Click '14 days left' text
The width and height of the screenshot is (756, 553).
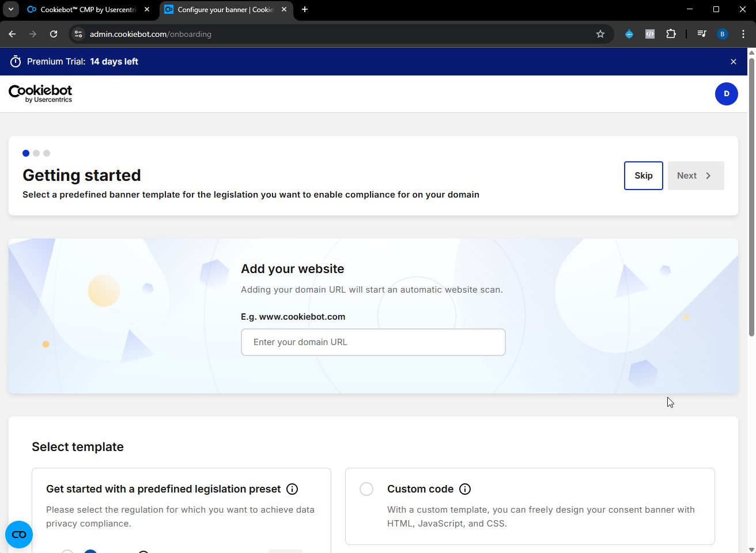click(114, 62)
